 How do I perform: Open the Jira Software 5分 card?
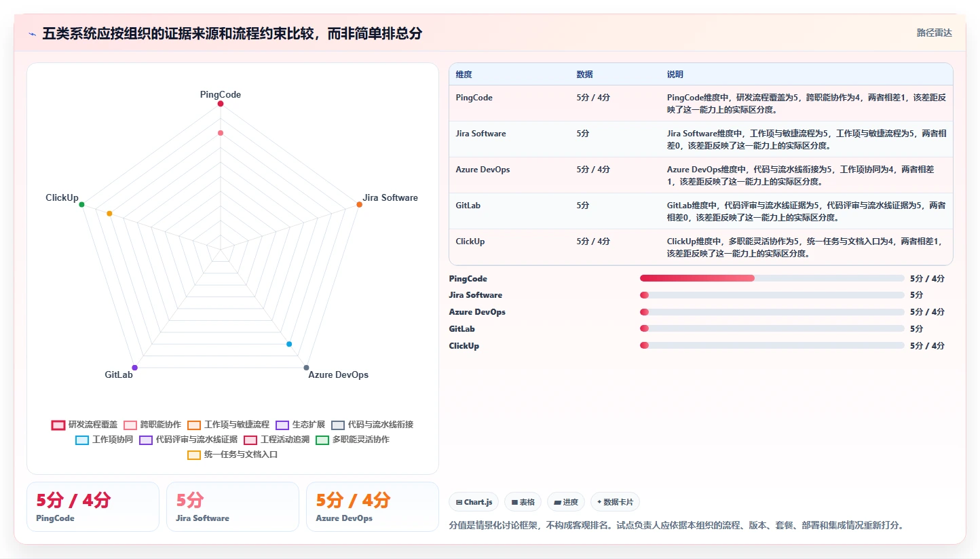coord(233,507)
